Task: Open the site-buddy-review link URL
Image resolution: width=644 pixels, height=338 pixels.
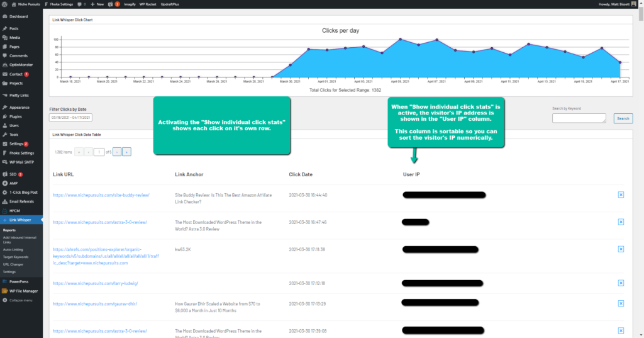Action: 101,195
